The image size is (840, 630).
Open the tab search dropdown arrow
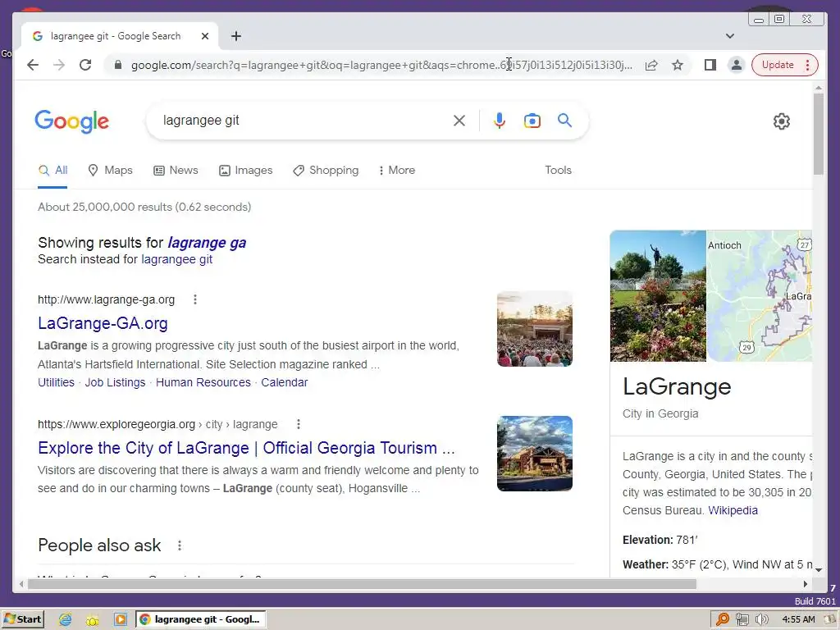(x=729, y=36)
